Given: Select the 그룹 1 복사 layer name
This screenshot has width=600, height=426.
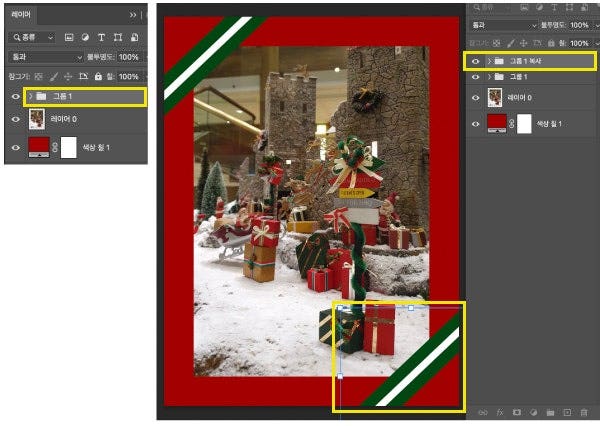Looking at the screenshot, I should (x=525, y=61).
